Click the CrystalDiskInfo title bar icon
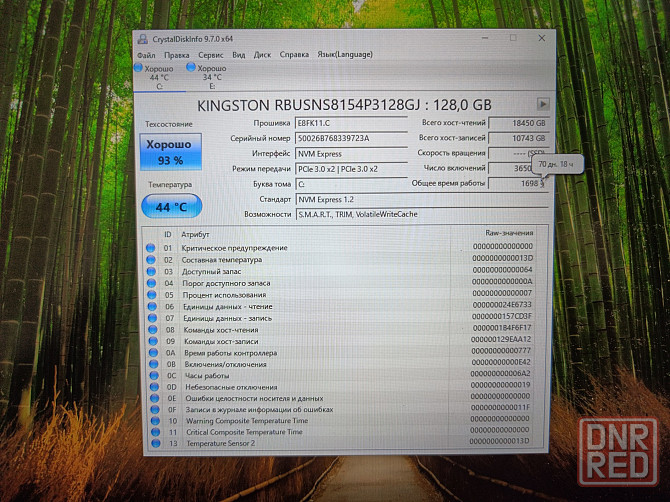The height and width of the screenshot is (502, 670). (143, 39)
